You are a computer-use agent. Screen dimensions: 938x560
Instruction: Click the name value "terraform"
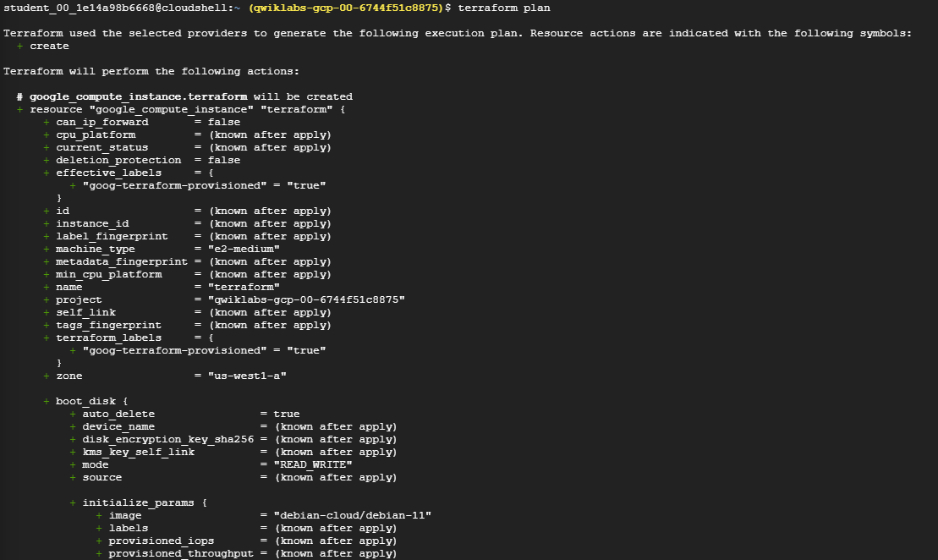(244, 287)
